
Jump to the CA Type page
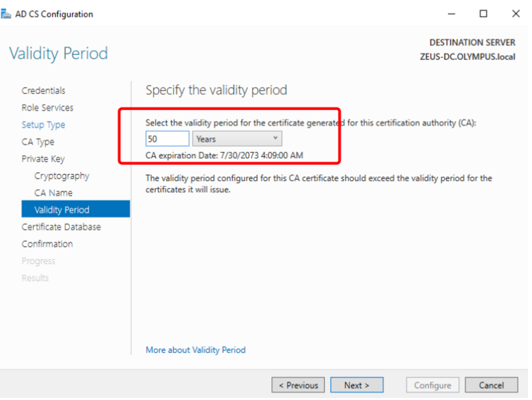(38, 142)
